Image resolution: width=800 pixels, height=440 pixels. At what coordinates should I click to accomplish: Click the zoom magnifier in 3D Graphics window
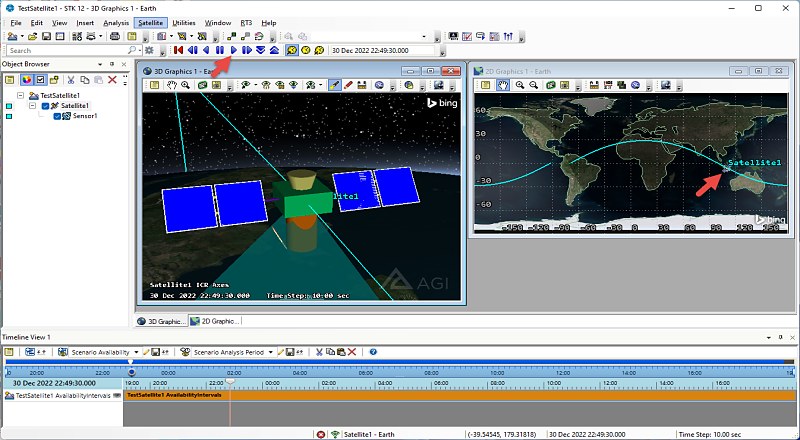tap(185, 85)
